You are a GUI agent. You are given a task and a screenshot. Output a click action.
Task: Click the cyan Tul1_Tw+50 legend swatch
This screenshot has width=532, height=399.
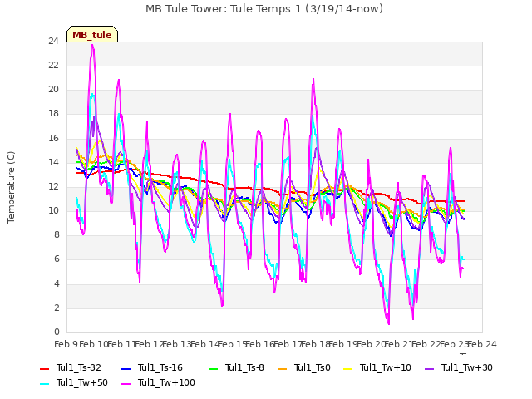pyautogui.click(x=44, y=383)
